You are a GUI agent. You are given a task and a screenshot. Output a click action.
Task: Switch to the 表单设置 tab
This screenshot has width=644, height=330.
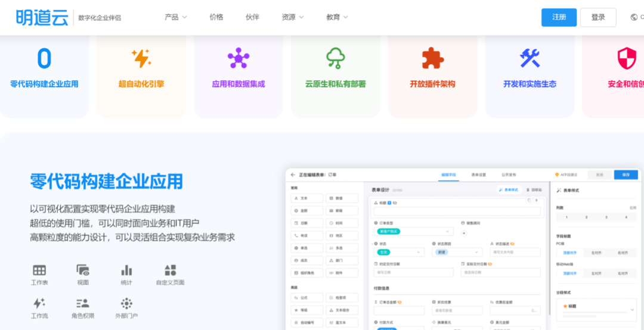[478, 175]
